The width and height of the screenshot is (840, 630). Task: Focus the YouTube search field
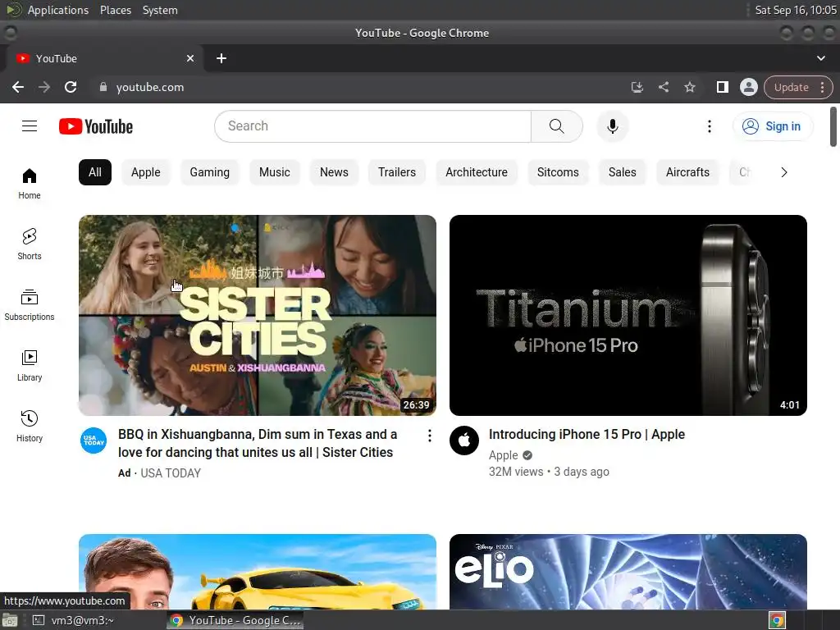373,126
